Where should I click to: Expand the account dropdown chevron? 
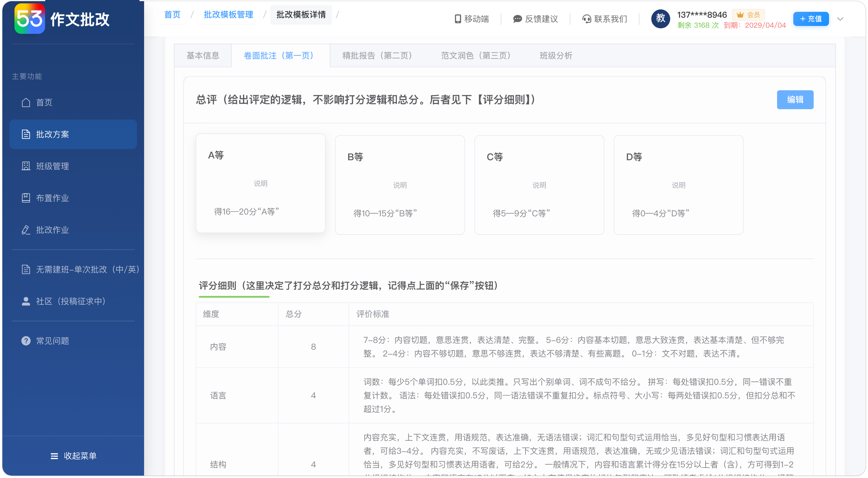[x=840, y=19]
